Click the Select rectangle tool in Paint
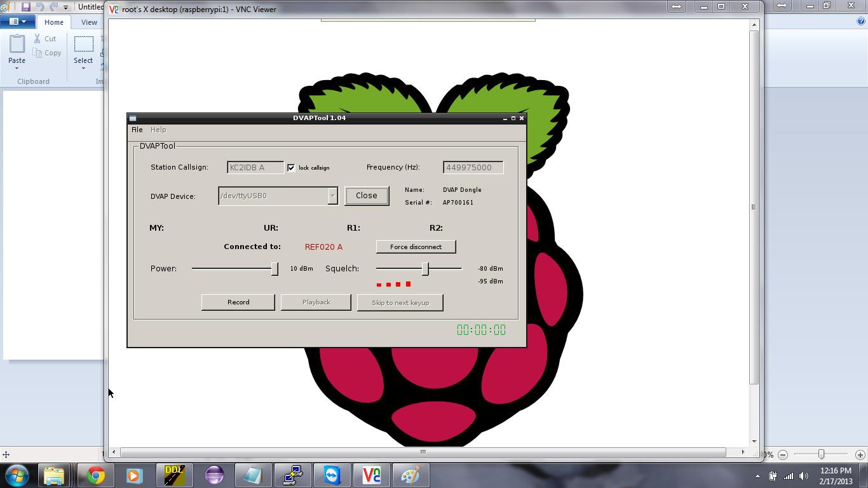The image size is (868, 488). click(83, 44)
